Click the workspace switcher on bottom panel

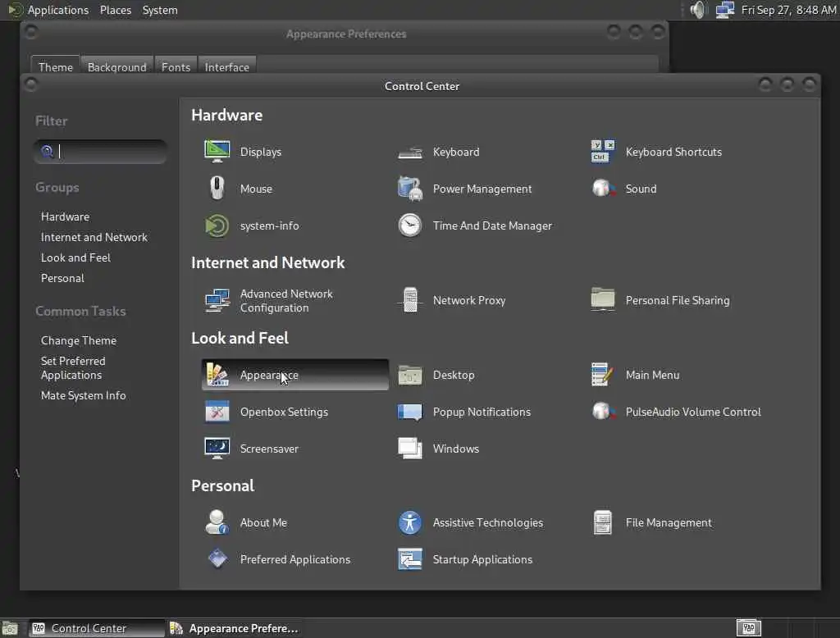coord(748,628)
